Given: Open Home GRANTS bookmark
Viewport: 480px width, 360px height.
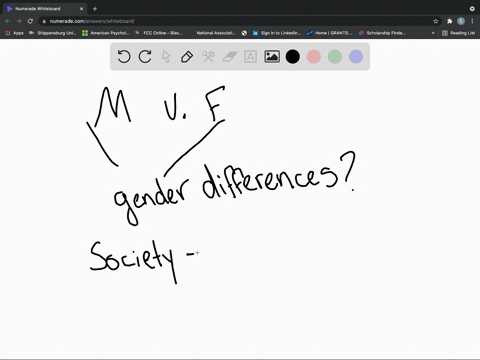Looking at the screenshot, I should click(330, 33).
